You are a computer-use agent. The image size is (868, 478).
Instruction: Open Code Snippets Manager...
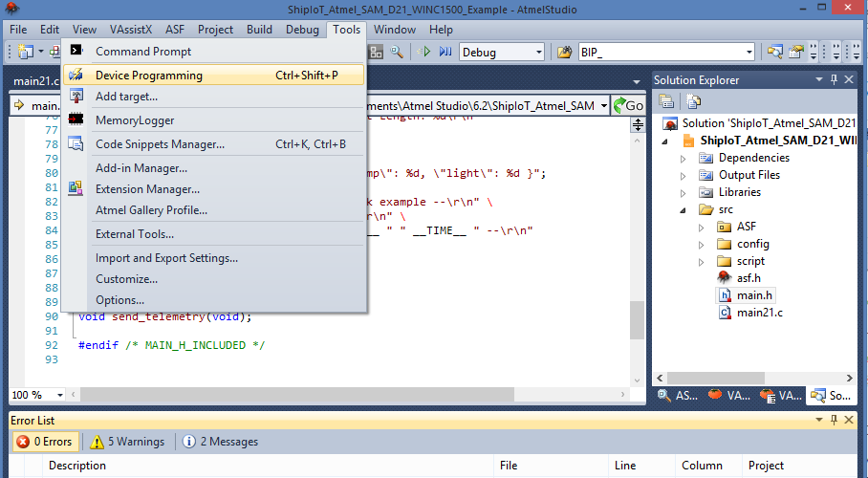pos(214,144)
